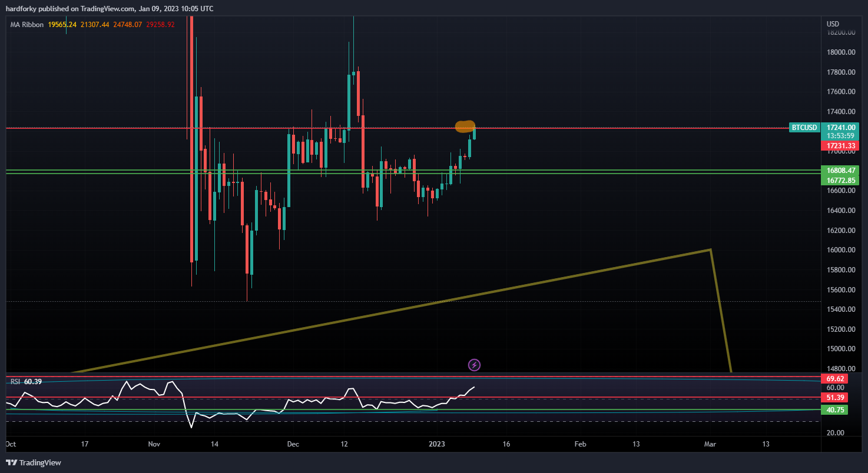Click the 17400.00 price axis label

coord(841,112)
